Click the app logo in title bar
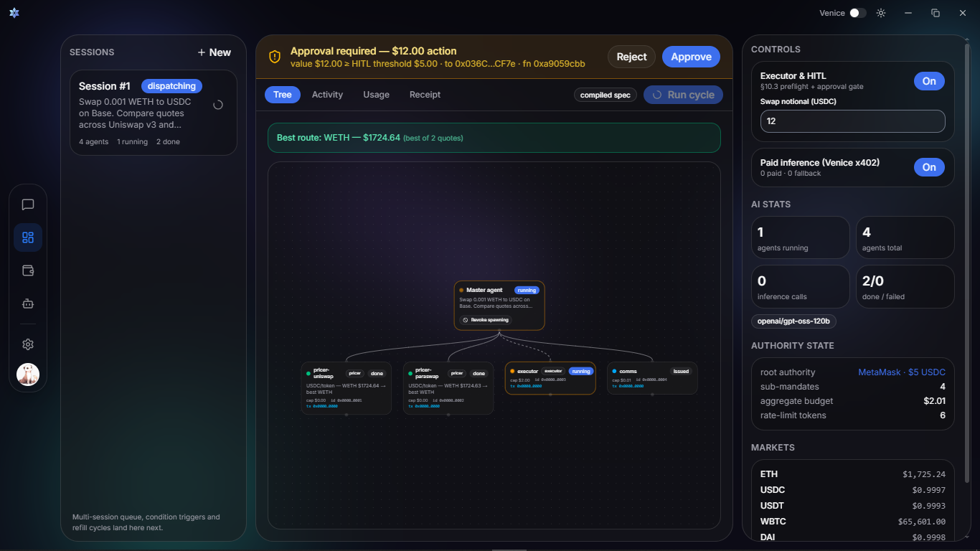980x551 pixels. point(14,13)
